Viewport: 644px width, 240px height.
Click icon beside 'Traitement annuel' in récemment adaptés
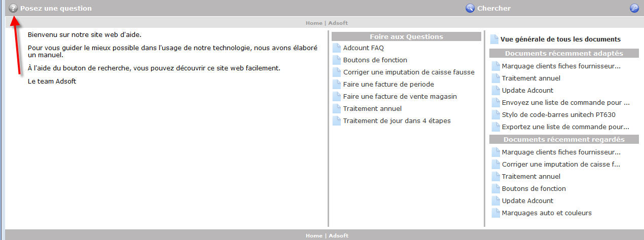[496, 78]
